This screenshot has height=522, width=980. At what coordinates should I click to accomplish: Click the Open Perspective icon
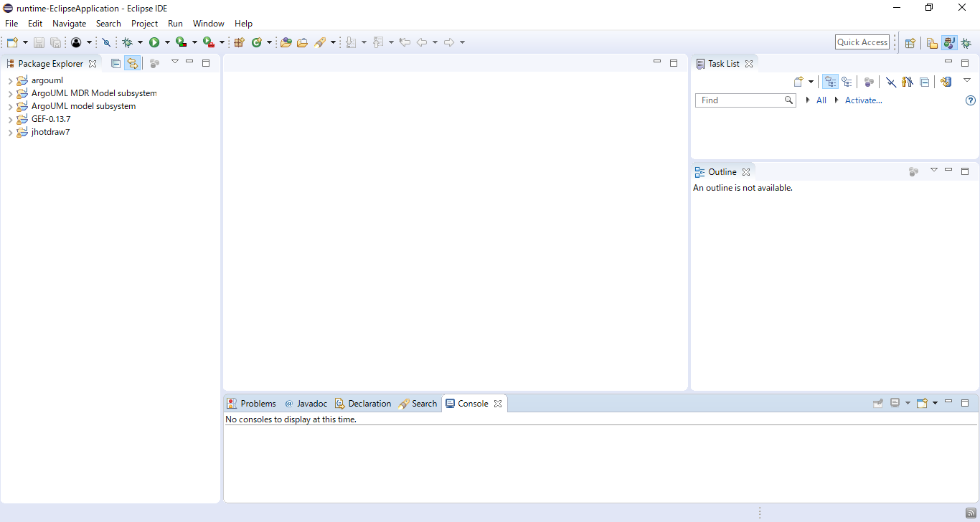coord(910,42)
